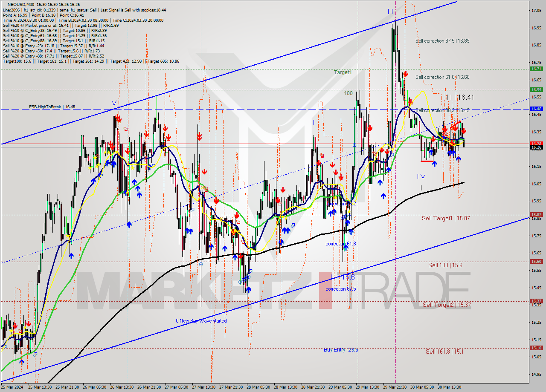
Task: Select the FSB-HighToBreak 16.48 label
Action: coord(52,107)
